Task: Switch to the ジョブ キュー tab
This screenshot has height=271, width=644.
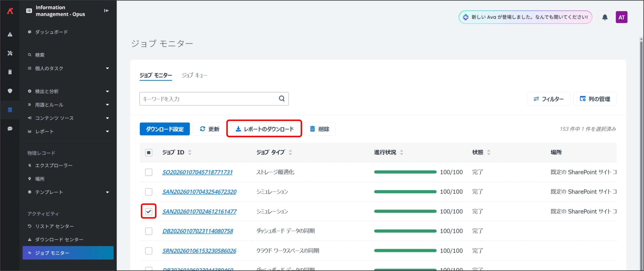Action: 194,75
